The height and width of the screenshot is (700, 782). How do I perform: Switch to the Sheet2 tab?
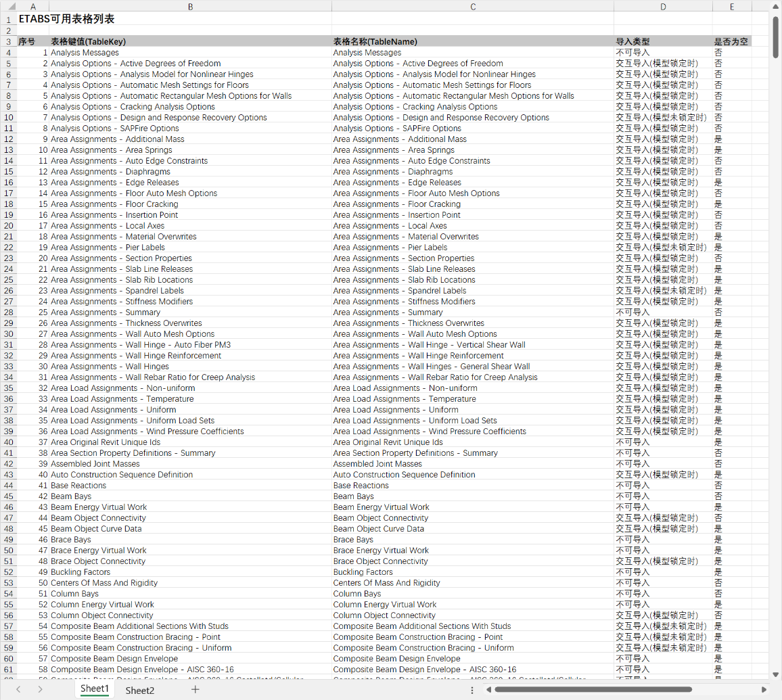tap(139, 690)
